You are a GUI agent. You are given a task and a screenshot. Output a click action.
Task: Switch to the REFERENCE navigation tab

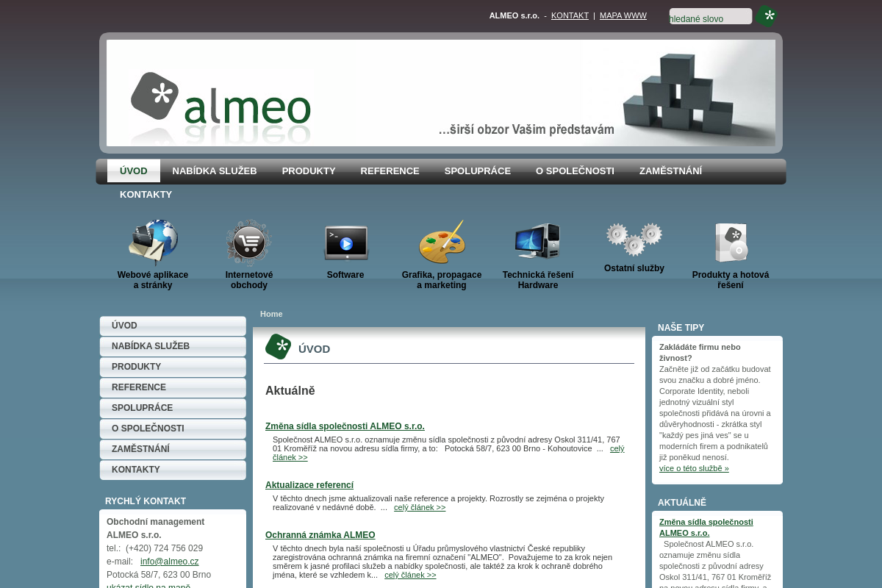point(390,171)
